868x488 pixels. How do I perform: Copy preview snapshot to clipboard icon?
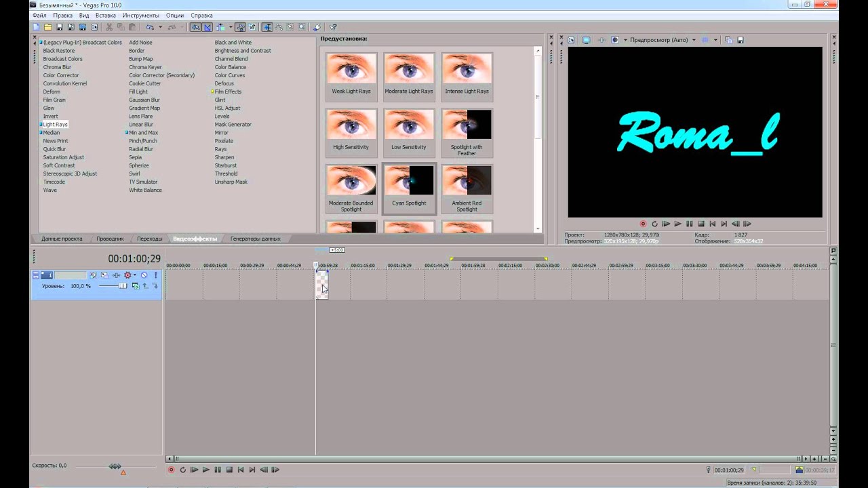pos(728,40)
